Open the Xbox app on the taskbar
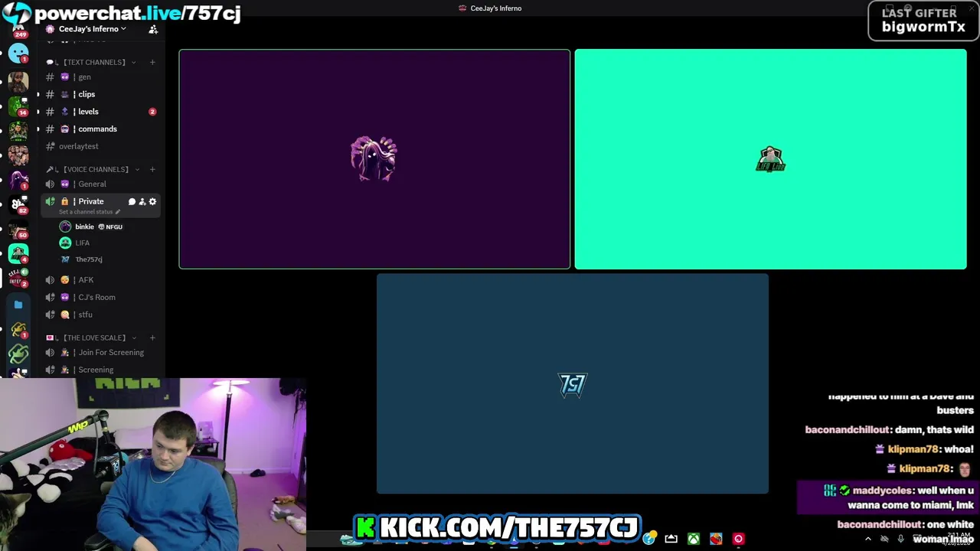Viewport: 980px width, 551px height. click(693, 539)
